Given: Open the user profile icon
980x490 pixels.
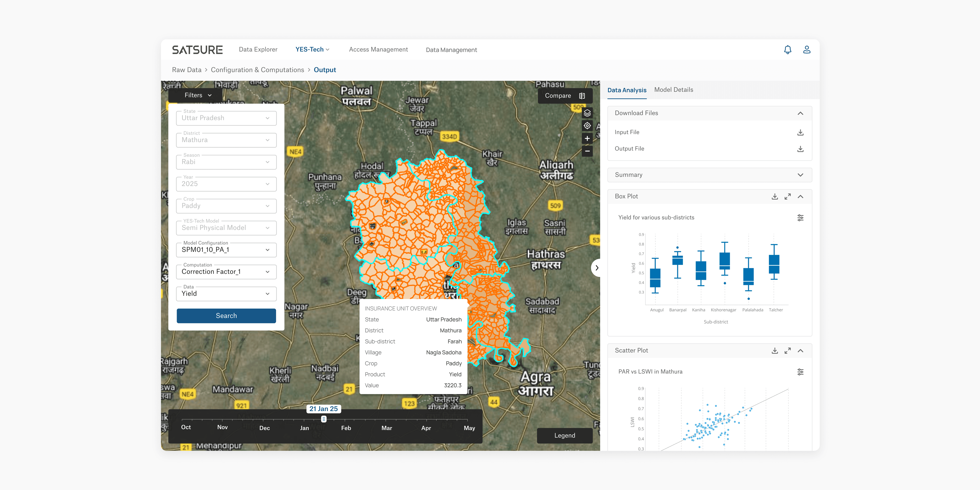Looking at the screenshot, I should pos(807,50).
